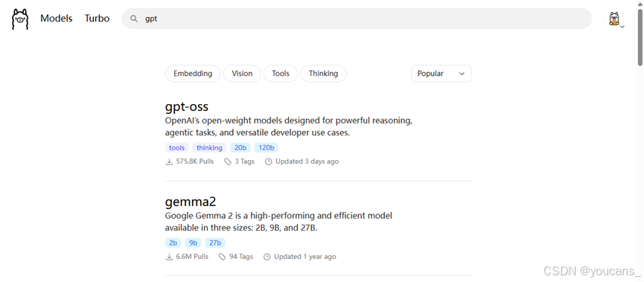Click the download icon beside 575.8K Pulls
The image size is (644, 282).
(x=169, y=161)
